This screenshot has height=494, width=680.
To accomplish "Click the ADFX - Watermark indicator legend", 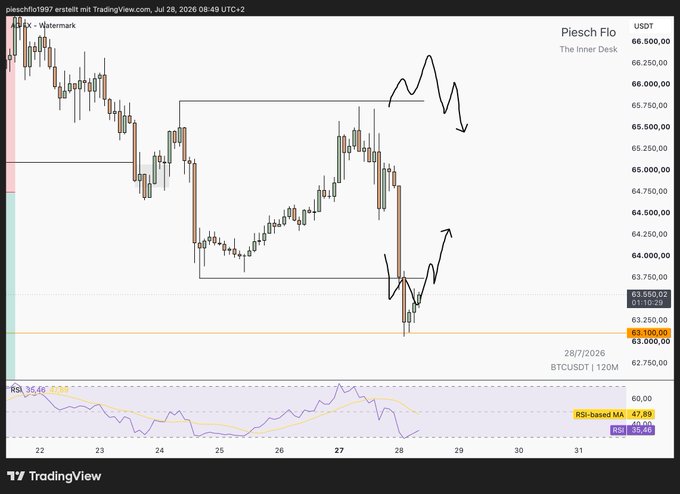I will pyautogui.click(x=43, y=26).
